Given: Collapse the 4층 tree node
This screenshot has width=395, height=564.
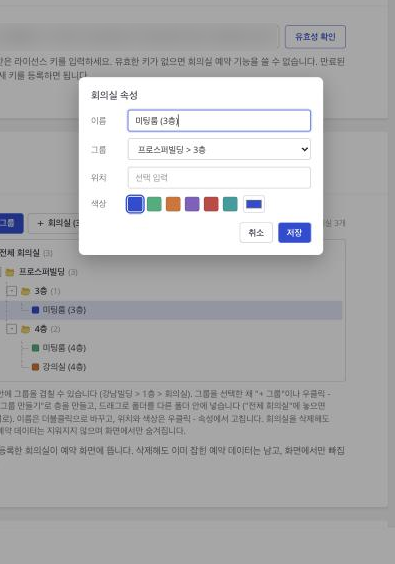Looking at the screenshot, I should click(x=12, y=329).
